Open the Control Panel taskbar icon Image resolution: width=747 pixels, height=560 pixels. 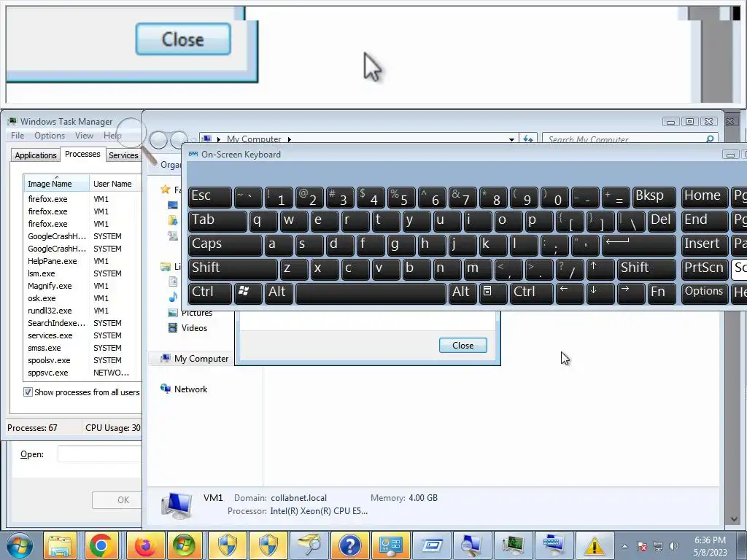391,545
